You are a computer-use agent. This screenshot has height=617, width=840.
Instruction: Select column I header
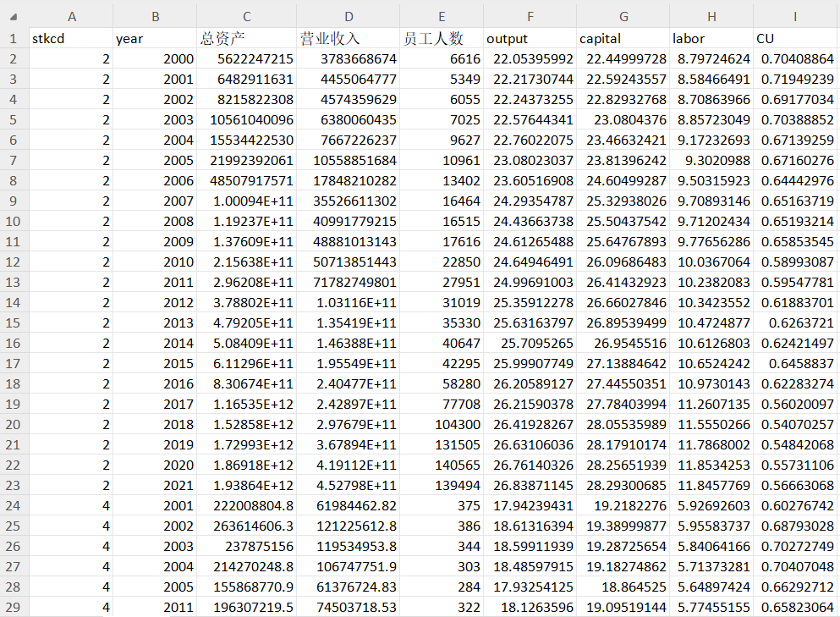coord(795,17)
